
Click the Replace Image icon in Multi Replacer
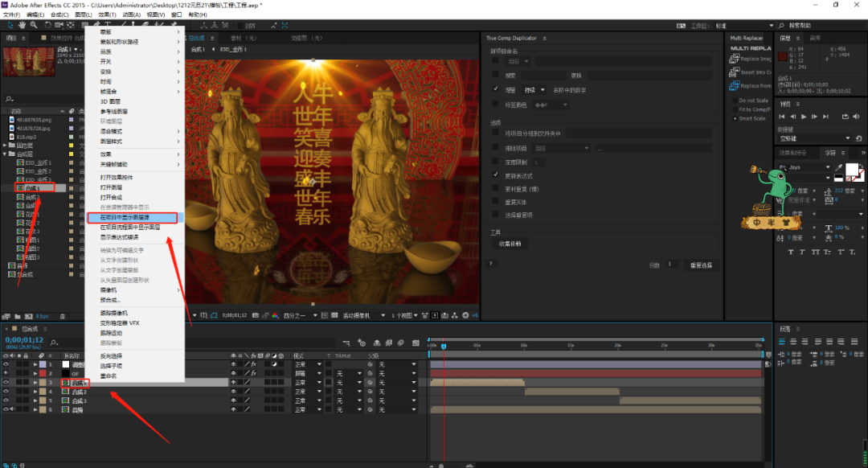734,58
